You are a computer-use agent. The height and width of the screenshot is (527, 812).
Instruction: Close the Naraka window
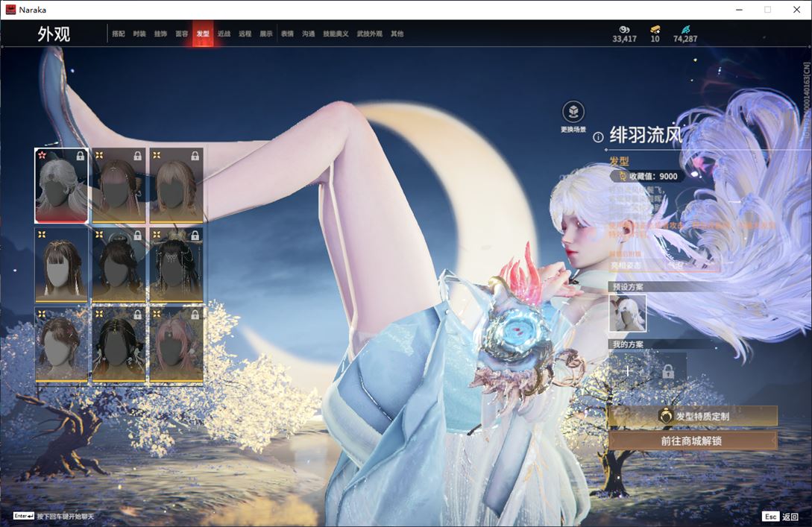pyautogui.click(x=796, y=10)
